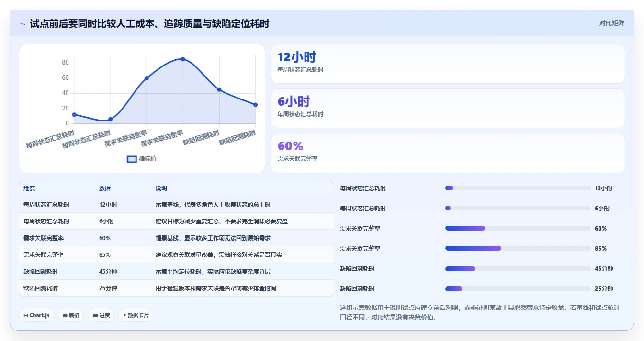The width and height of the screenshot is (644, 341).
Task: Click the 对比矩阵 label in the header
Action: (611, 23)
